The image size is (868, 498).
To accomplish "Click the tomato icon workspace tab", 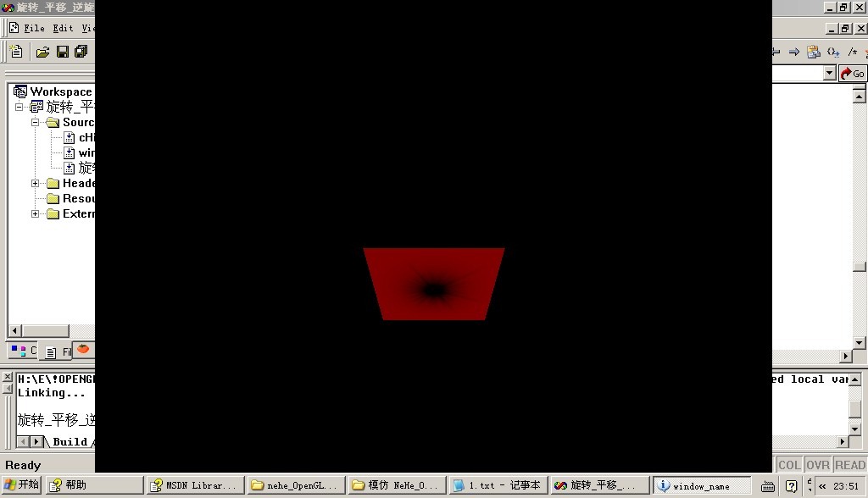I will 83,349.
